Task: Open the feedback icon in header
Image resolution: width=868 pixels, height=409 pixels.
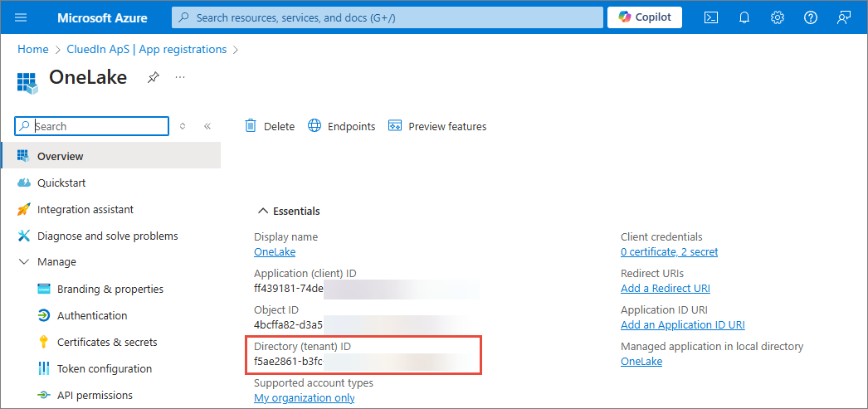Action: (844, 17)
